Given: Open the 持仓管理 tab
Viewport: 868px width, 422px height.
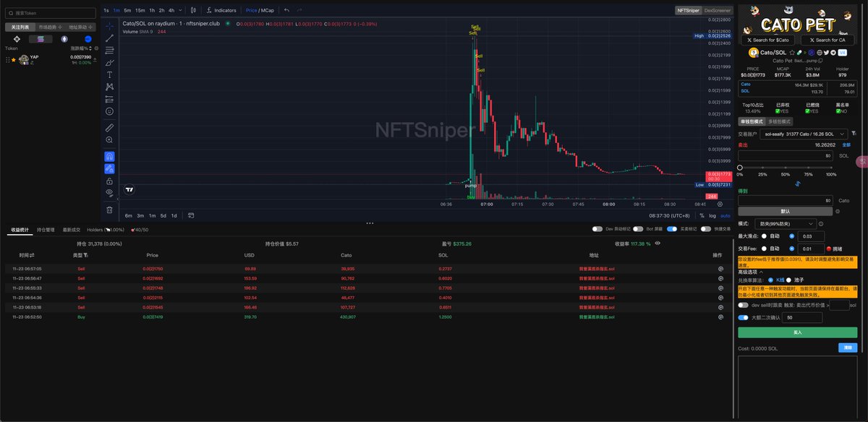Looking at the screenshot, I should click(x=46, y=230).
